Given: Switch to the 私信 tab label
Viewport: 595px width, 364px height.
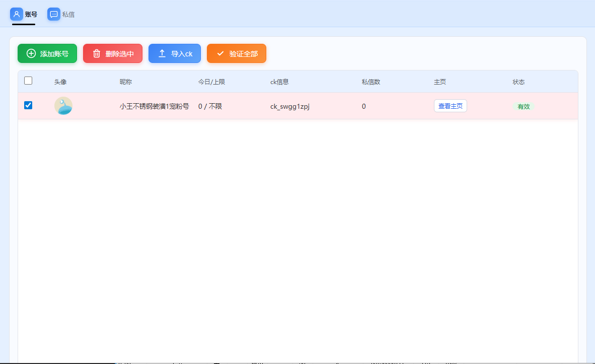Looking at the screenshot, I should [x=68, y=15].
